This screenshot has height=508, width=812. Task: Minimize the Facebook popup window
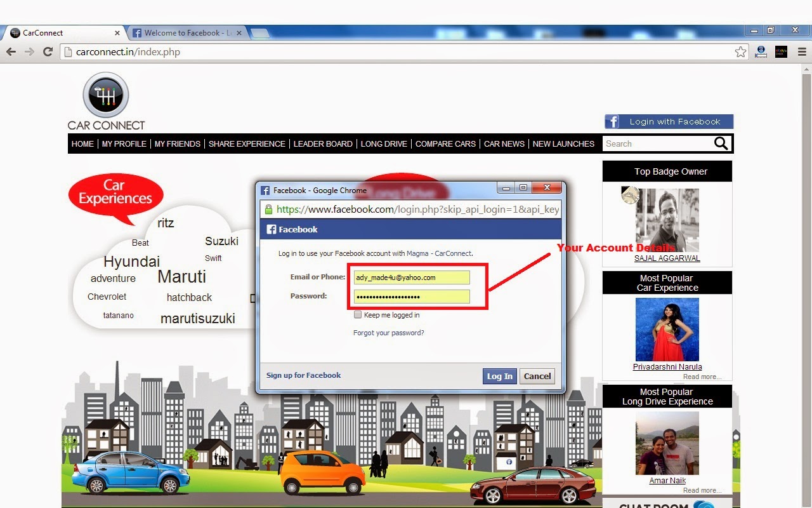point(506,188)
